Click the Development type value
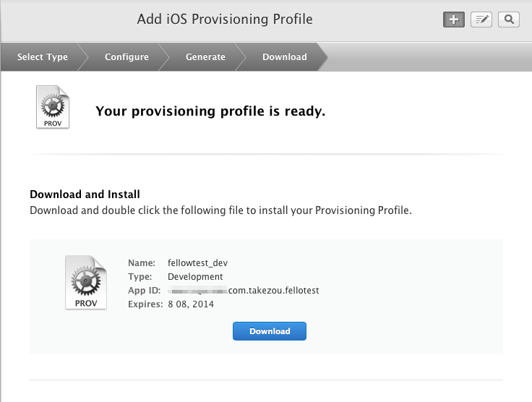Image resolution: width=532 pixels, height=402 pixels. 195,276
